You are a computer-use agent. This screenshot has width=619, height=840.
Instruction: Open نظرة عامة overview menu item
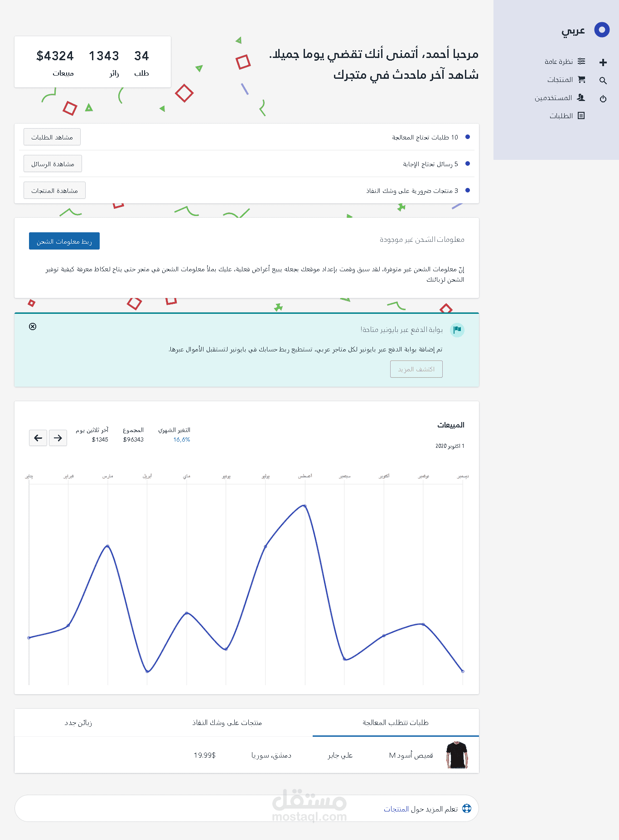coord(565,62)
